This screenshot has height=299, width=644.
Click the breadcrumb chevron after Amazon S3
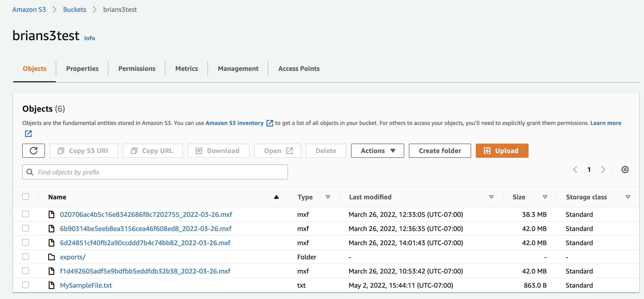(55, 9)
